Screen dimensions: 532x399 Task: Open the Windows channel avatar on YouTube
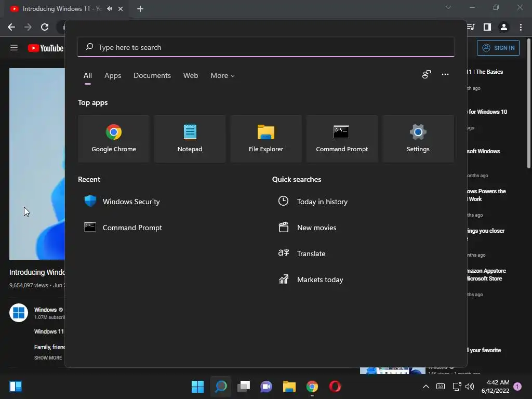click(x=19, y=312)
